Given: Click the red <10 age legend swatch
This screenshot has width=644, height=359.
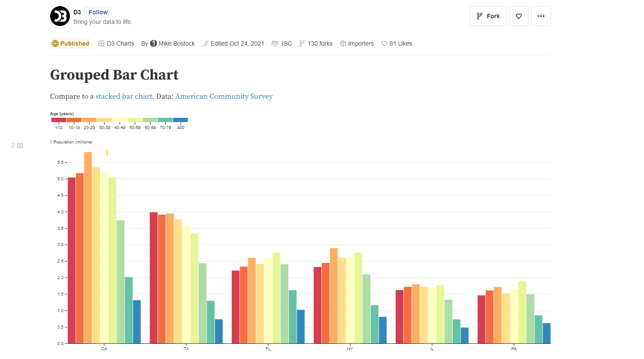Looking at the screenshot, I should click(59, 120).
